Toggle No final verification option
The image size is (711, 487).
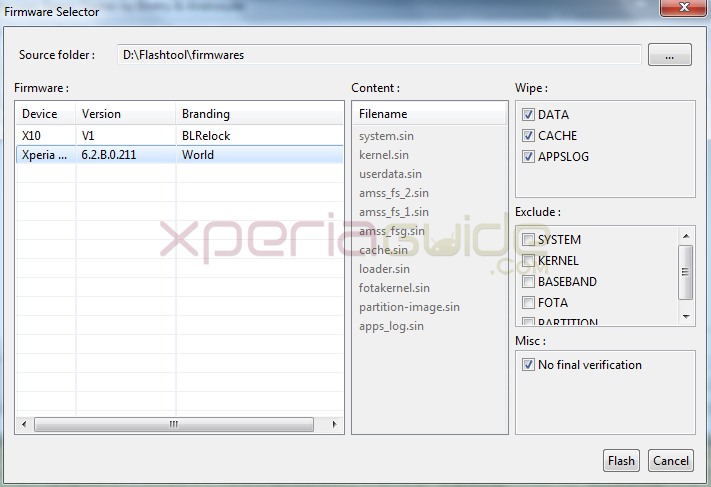pyautogui.click(x=528, y=365)
